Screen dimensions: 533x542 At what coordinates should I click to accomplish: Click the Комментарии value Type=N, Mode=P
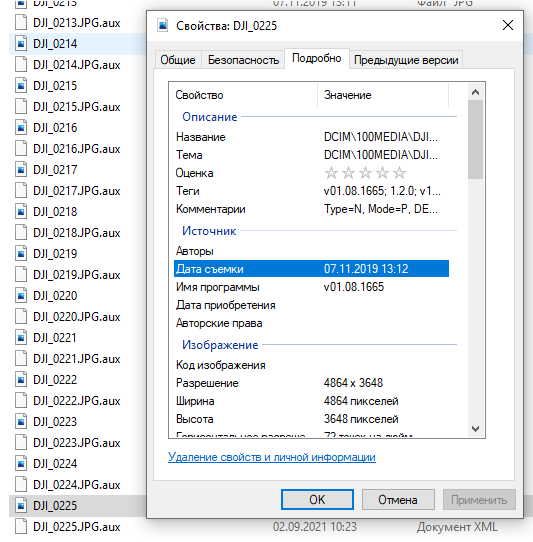pyautogui.click(x=381, y=209)
